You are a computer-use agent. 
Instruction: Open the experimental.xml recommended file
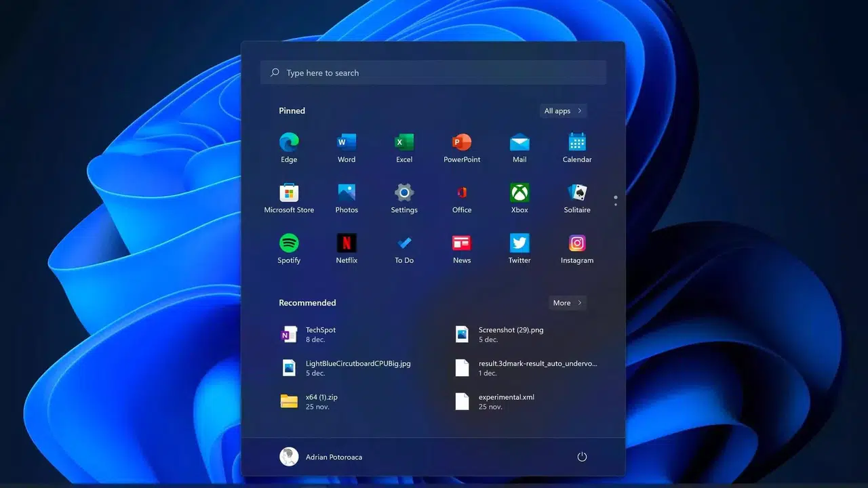[x=507, y=397]
